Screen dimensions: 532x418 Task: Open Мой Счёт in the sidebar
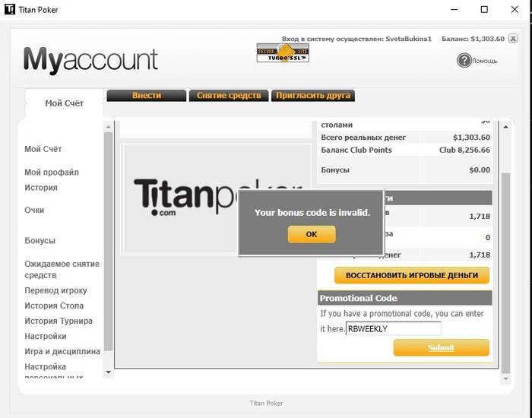[43, 149]
